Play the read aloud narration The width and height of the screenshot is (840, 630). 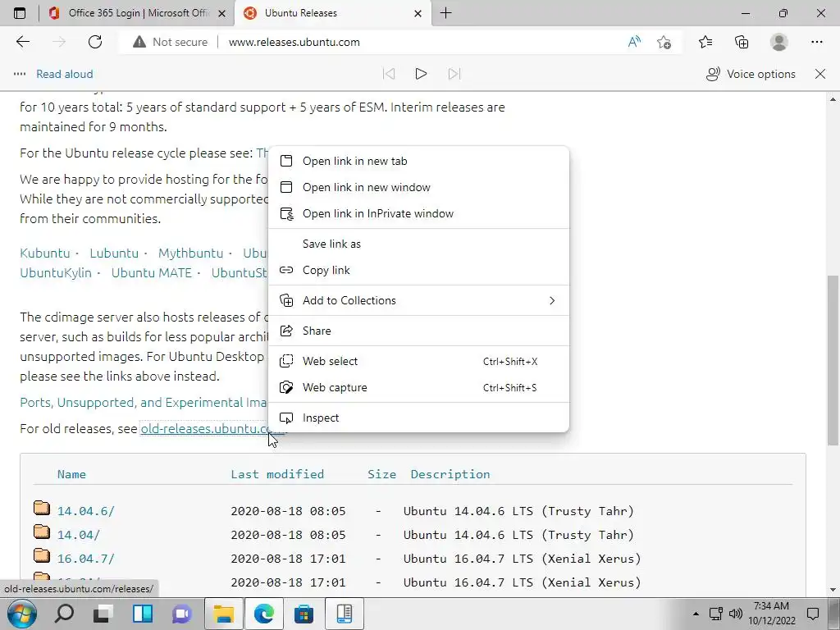[x=421, y=74]
